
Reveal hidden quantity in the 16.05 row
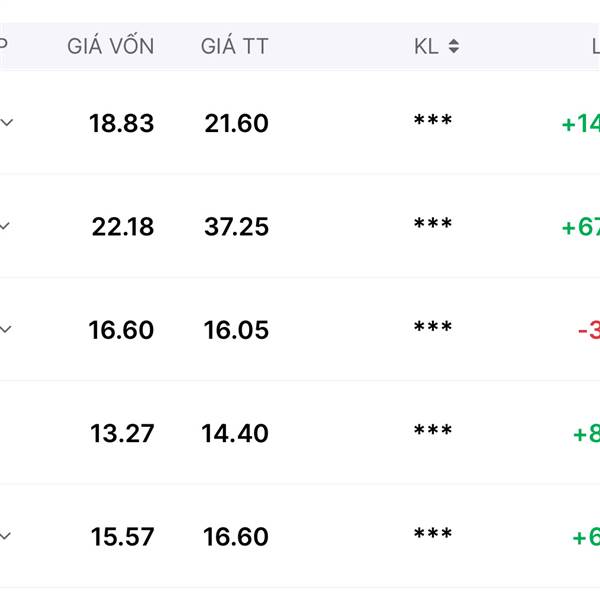coord(433,326)
